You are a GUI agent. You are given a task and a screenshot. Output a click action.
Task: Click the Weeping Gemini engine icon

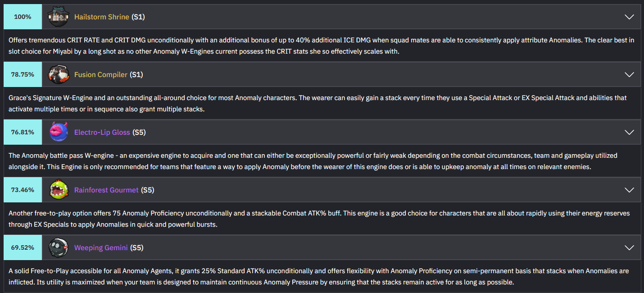59,248
